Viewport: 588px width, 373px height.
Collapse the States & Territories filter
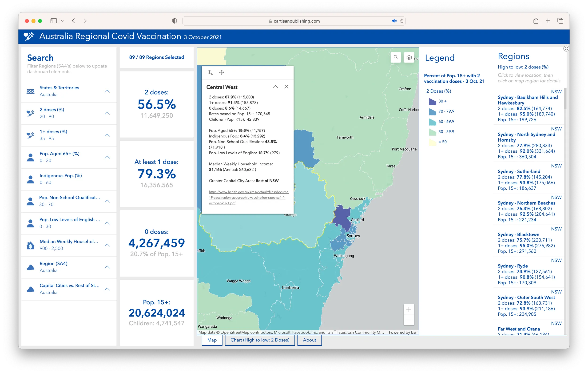pos(107,91)
